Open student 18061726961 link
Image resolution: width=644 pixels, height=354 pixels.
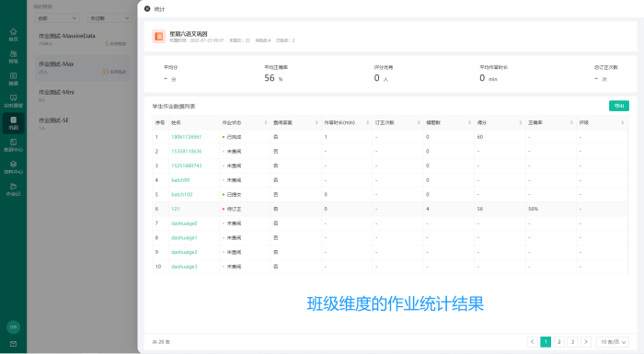pos(186,137)
